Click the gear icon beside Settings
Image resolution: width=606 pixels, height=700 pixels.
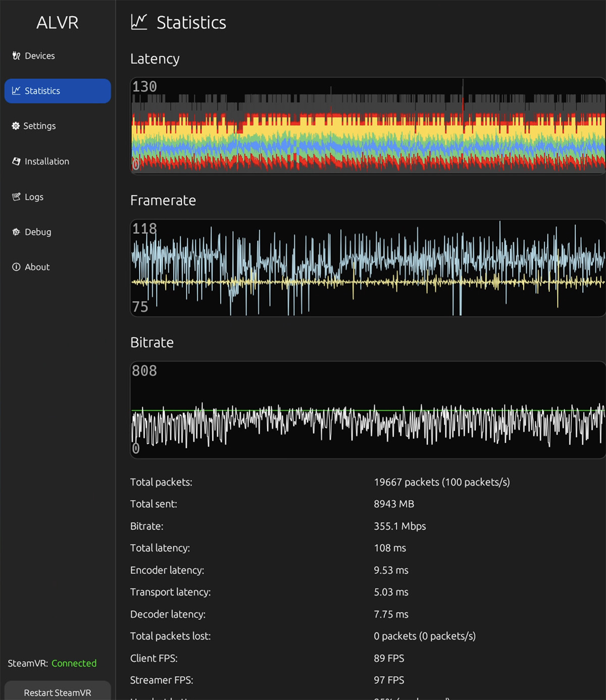(x=16, y=126)
